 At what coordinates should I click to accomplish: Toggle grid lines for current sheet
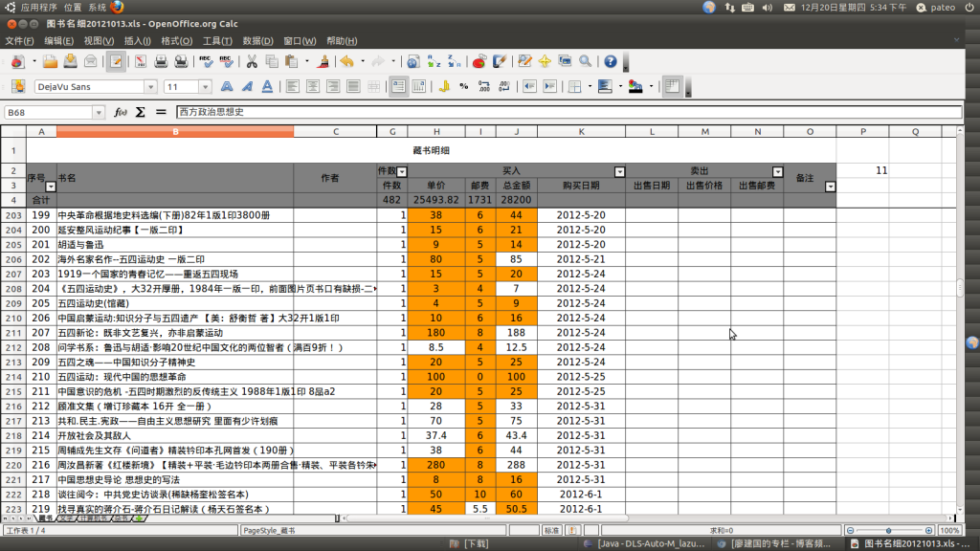[672, 86]
